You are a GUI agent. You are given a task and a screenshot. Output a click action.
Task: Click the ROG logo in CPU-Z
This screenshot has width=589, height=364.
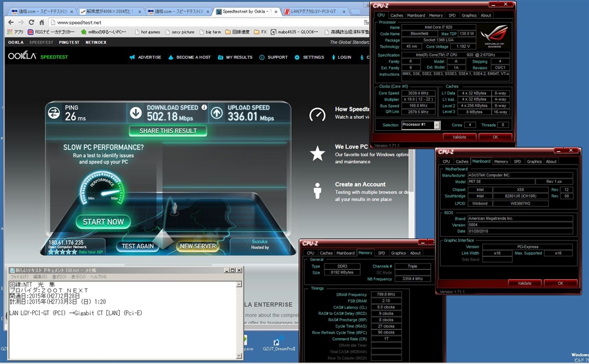[494, 37]
